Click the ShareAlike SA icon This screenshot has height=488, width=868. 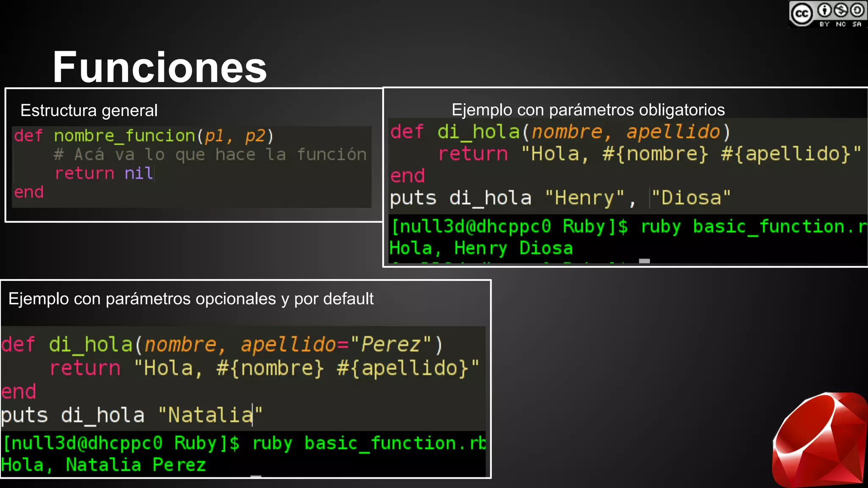857,10
